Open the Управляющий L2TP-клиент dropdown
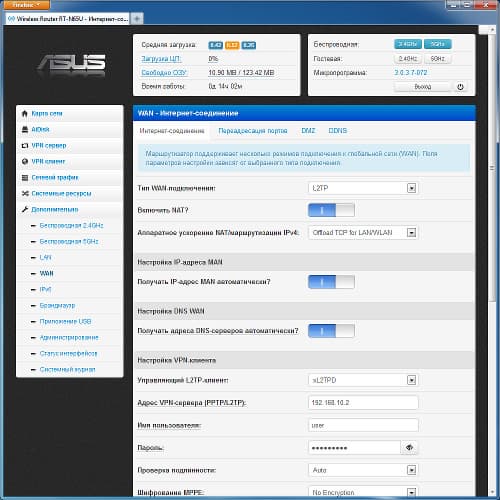The image size is (500, 500). (363, 380)
